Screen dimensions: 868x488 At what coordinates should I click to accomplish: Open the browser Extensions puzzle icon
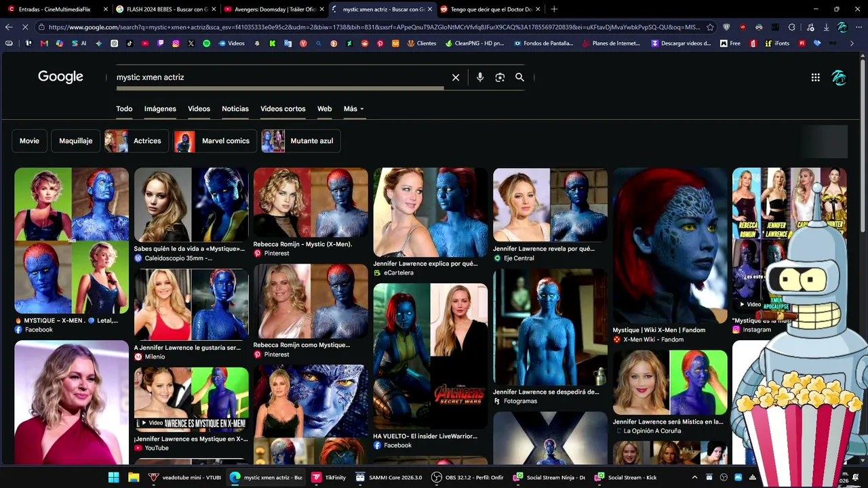(792, 27)
